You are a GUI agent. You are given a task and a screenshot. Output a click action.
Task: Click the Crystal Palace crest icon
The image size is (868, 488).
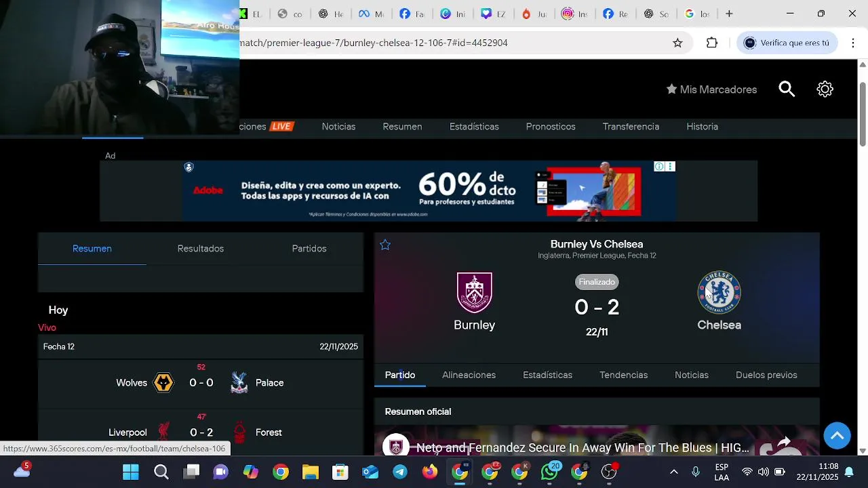[x=239, y=383]
